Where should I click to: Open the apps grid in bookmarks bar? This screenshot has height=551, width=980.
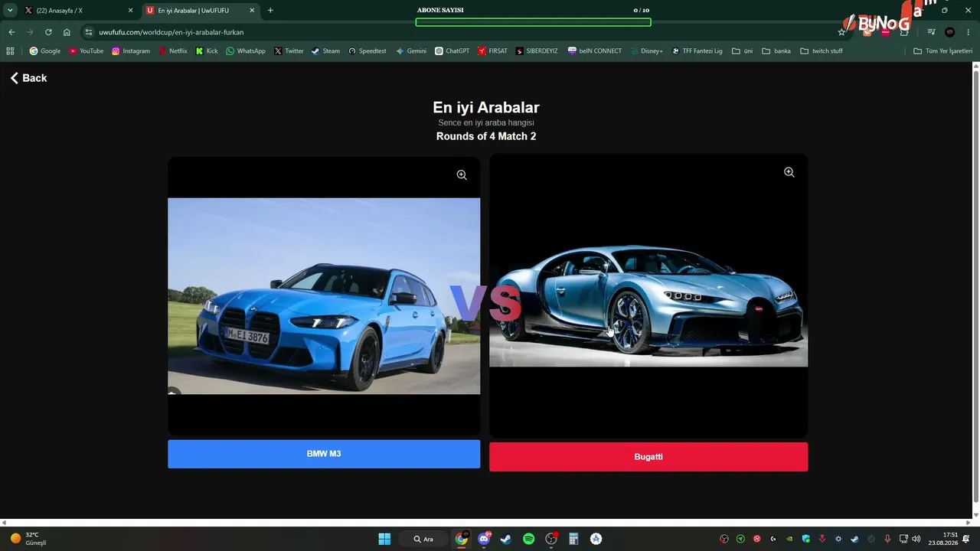point(10,51)
